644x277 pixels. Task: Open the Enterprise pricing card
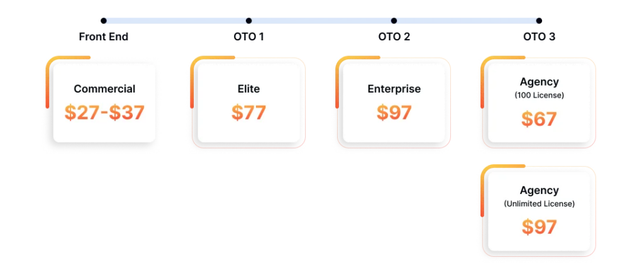pyautogui.click(x=394, y=103)
